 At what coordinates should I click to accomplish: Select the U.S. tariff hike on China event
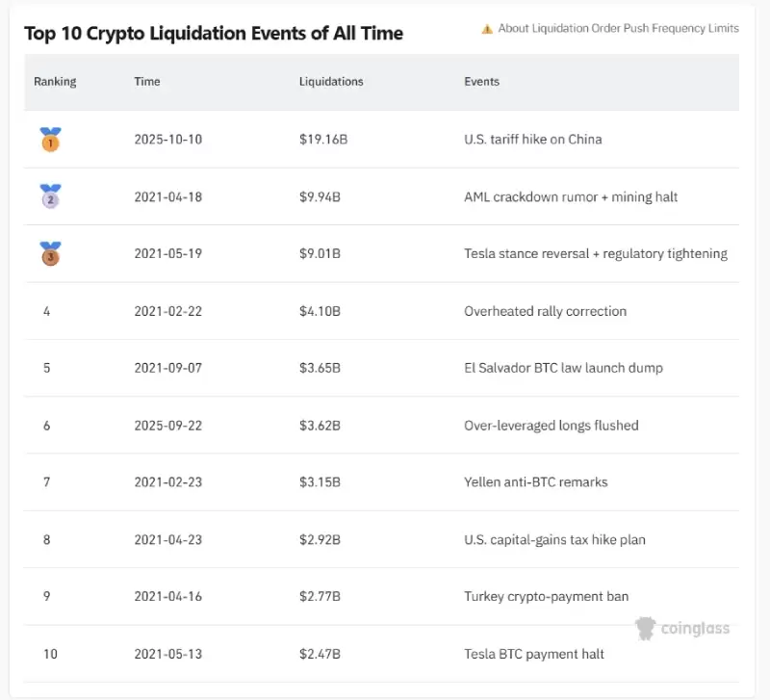[533, 140]
